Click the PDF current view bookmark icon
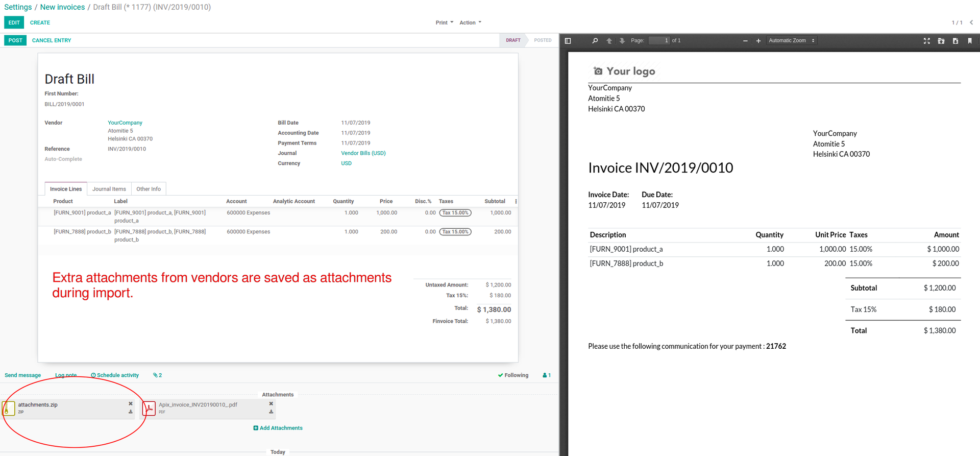This screenshot has height=456, width=980. (970, 41)
